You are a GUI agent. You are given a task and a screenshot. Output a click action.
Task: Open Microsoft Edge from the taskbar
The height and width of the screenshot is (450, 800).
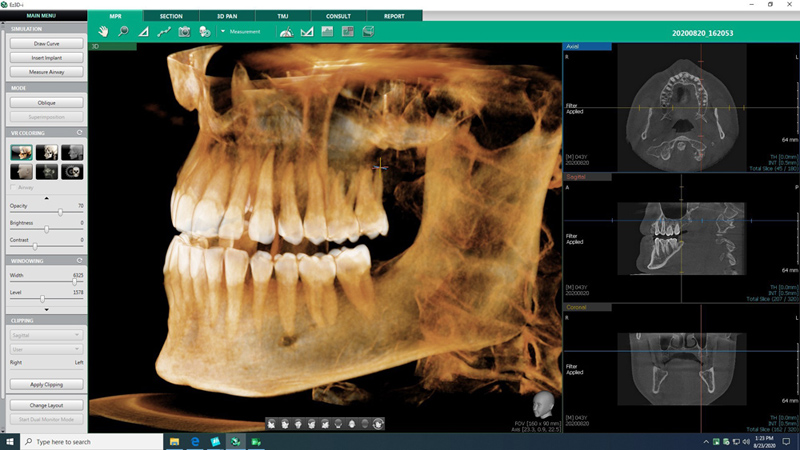coord(195,442)
